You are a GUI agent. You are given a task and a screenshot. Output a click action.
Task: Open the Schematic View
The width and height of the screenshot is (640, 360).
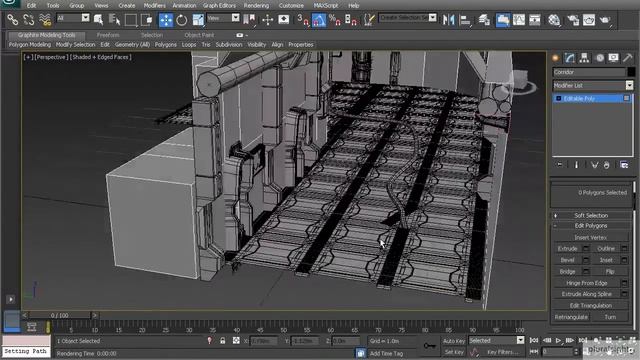[535, 20]
